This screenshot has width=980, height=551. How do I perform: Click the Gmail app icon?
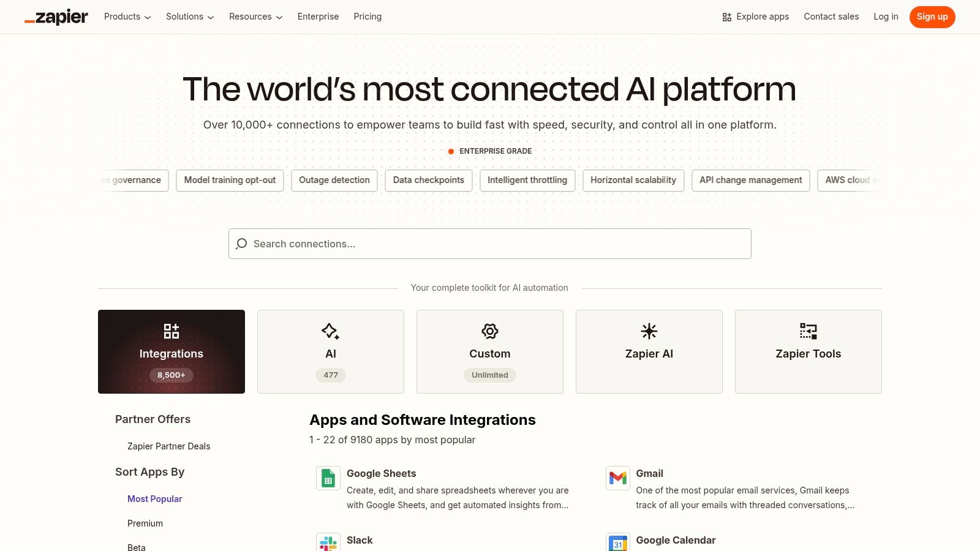tap(617, 478)
